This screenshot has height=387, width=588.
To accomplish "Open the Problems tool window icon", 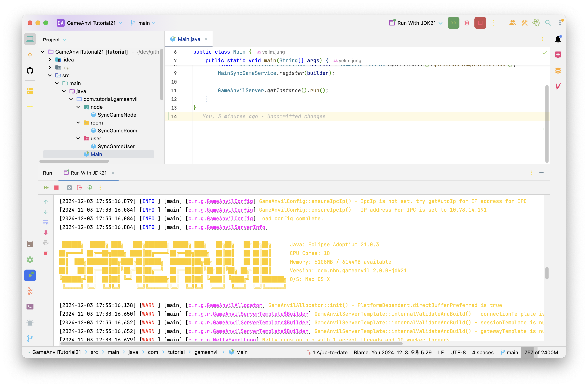I will coord(30,323).
